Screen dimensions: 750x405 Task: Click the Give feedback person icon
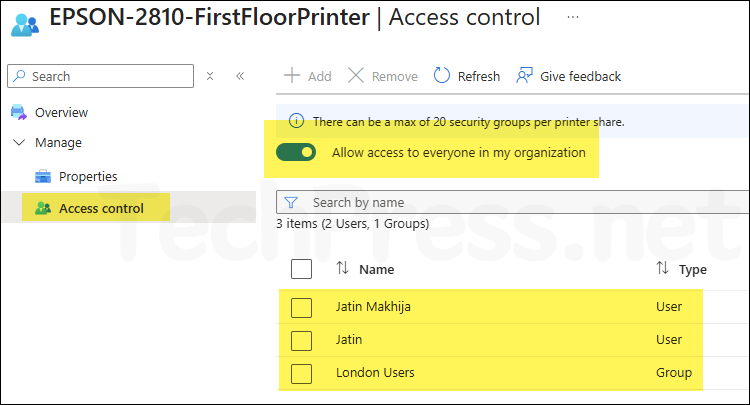coord(524,76)
